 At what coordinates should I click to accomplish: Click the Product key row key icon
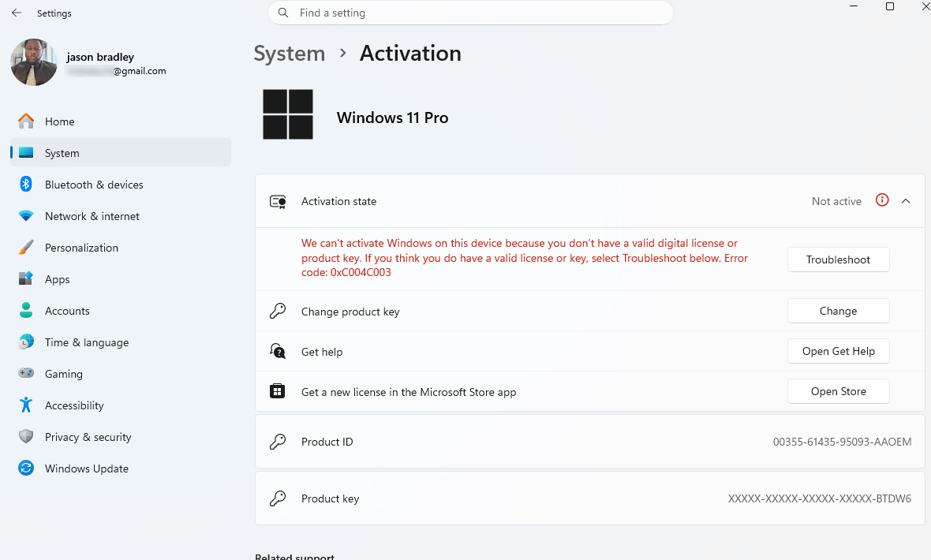(277, 498)
